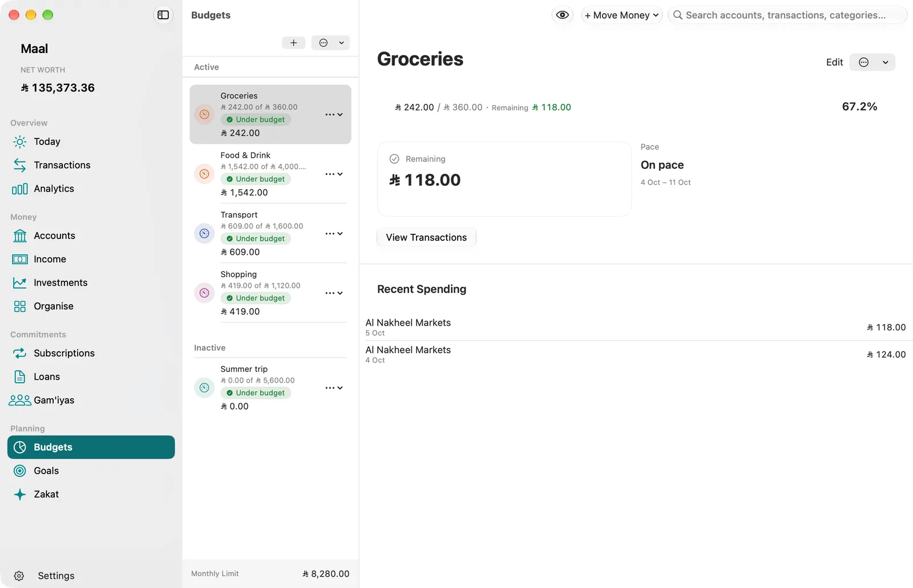
Task: Open Transactions arrows icon in sidebar
Action: [20, 165]
